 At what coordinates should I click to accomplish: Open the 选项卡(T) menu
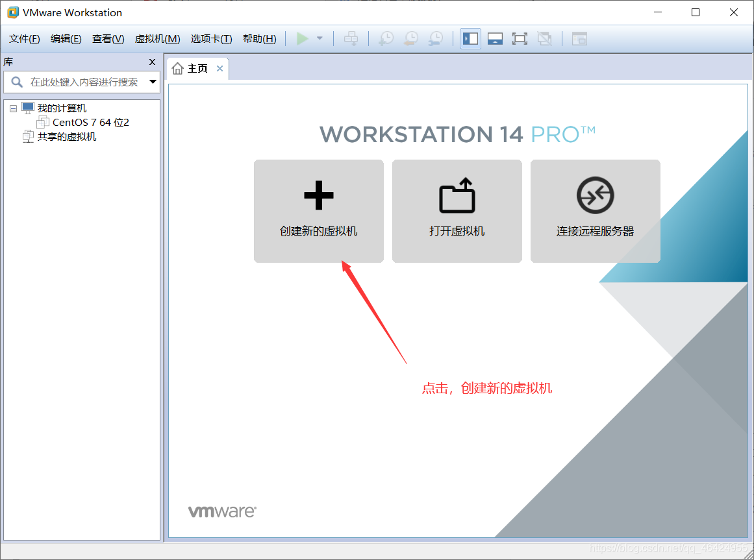coord(211,38)
